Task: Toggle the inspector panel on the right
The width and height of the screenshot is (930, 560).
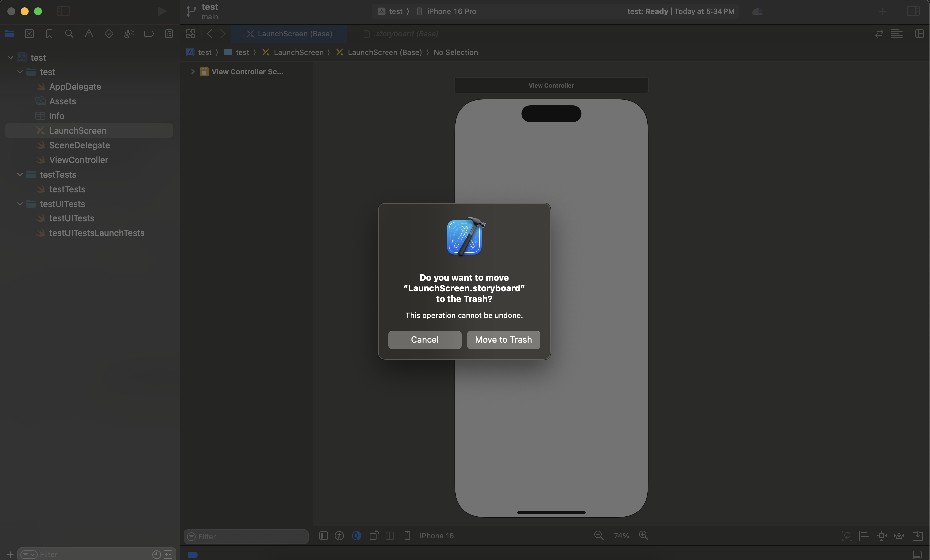Action: [913, 11]
